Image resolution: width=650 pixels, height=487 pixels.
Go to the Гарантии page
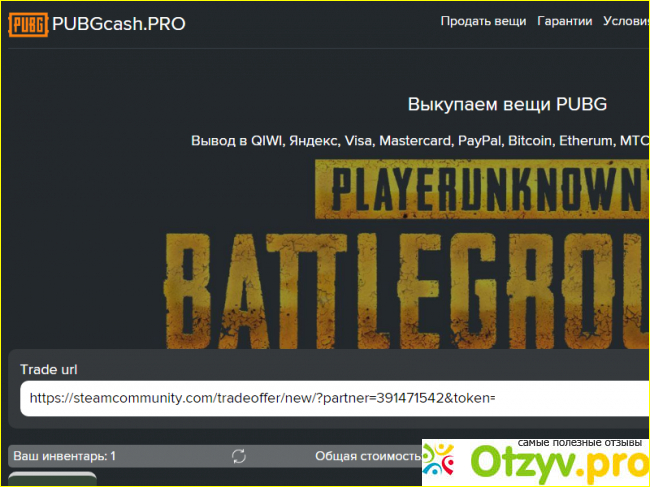564,21
